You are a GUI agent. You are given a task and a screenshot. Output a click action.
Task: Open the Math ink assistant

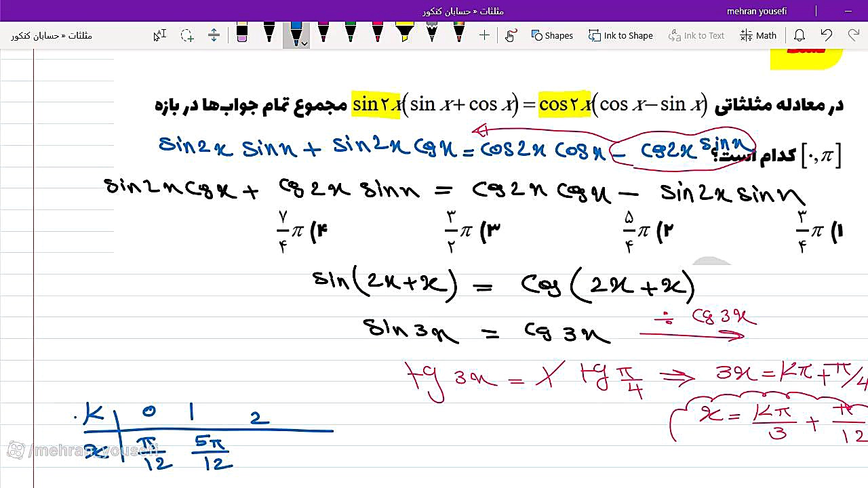(758, 35)
